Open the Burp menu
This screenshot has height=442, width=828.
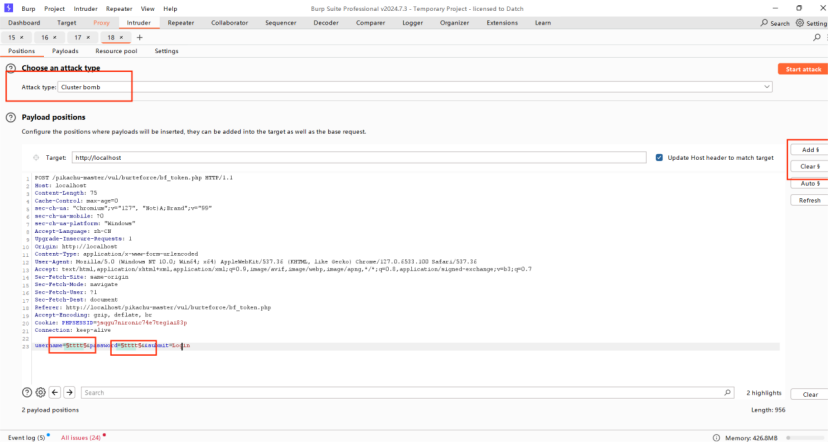[28, 8]
